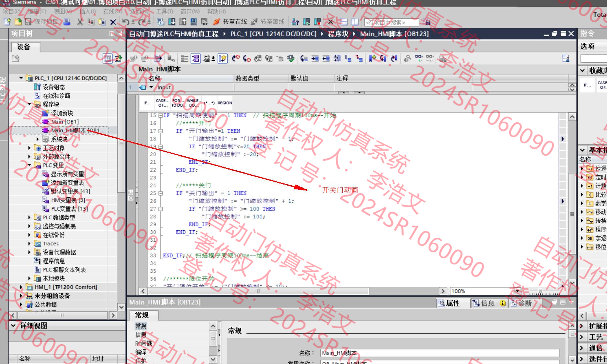
Task: Edit the 名称 field Main_HMI脚本
Action: pyautogui.click(x=440, y=353)
